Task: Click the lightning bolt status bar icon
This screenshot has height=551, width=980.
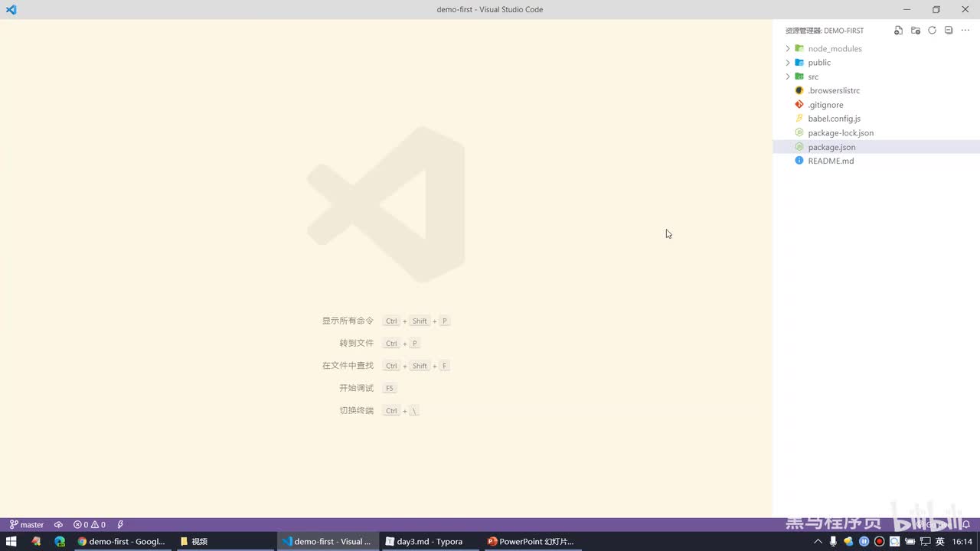Action: tap(120, 525)
